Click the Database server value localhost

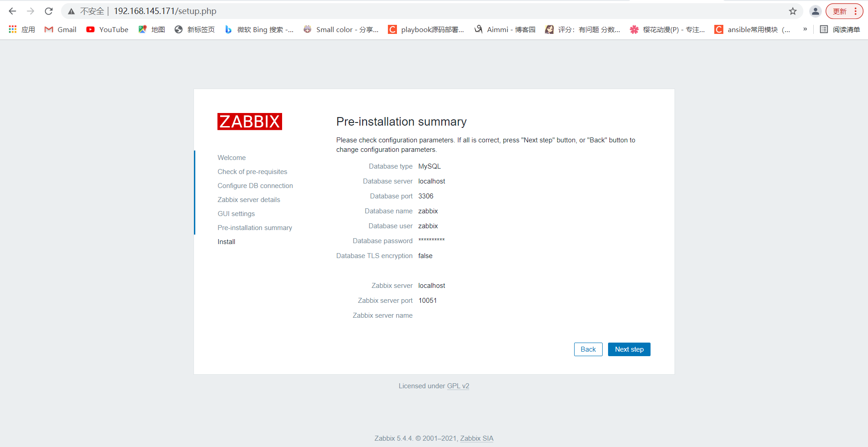point(432,181)
